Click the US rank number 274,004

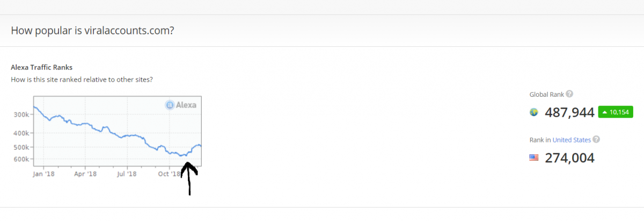[569, 158]
